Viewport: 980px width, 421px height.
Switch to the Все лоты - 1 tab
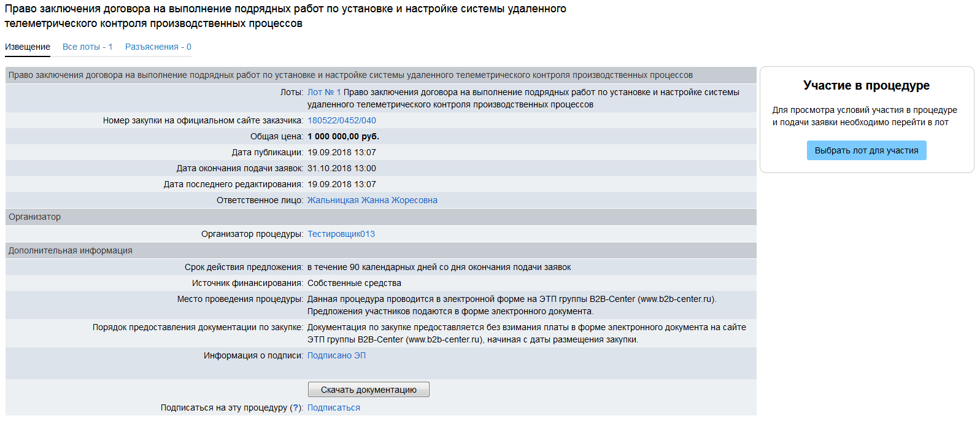(87, 47)
